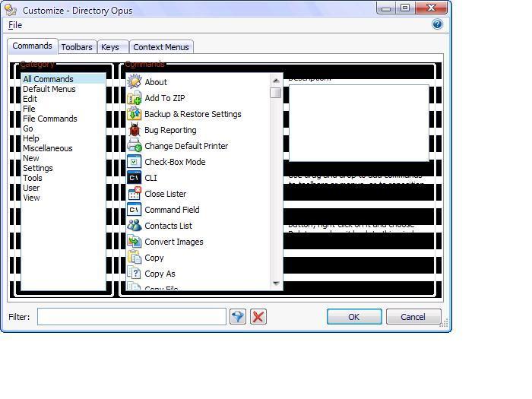
Task: Click the commands list scrollbar thumb
Action: click(276, 92)
